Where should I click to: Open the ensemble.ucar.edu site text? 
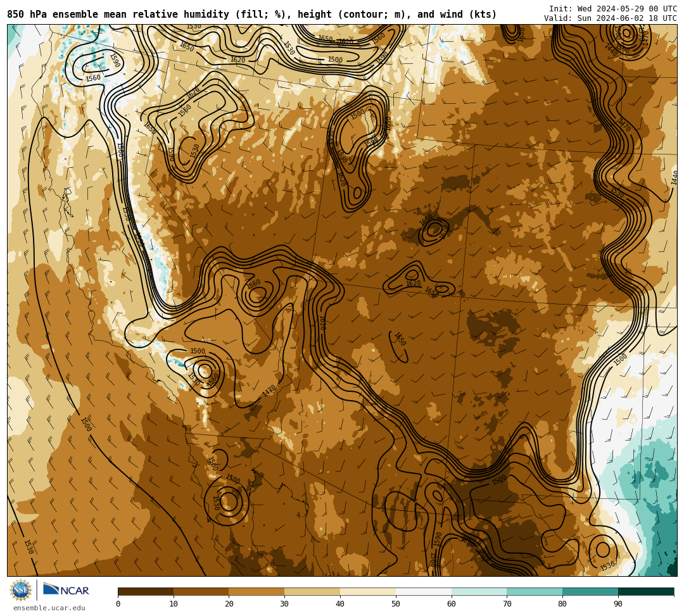click(x=49, y=608)
